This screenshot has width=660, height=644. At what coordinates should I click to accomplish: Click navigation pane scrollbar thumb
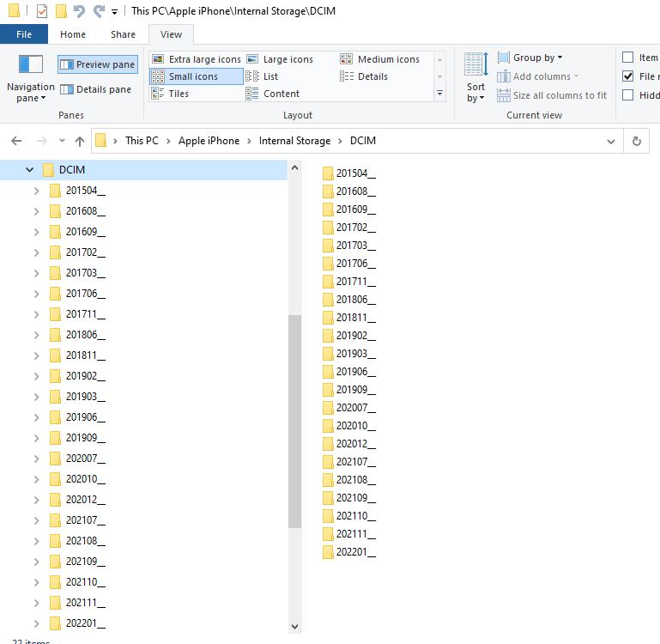[294, 422]
